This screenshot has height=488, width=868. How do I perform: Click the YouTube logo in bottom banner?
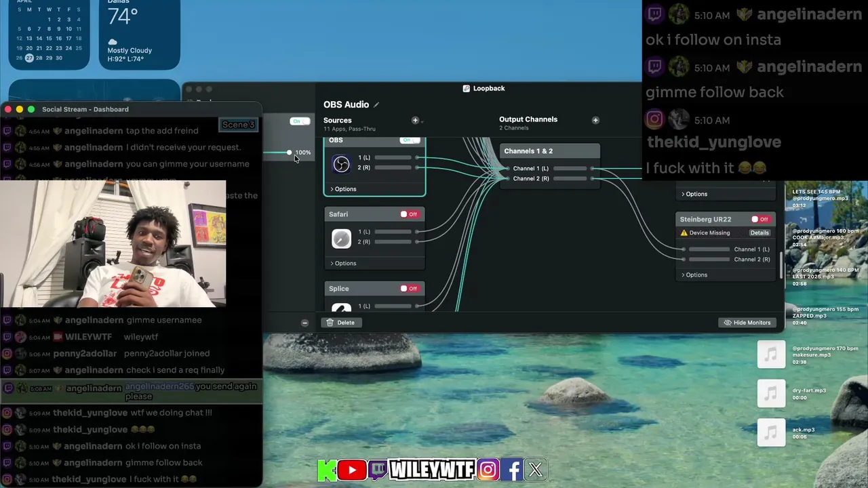[351, 470]
